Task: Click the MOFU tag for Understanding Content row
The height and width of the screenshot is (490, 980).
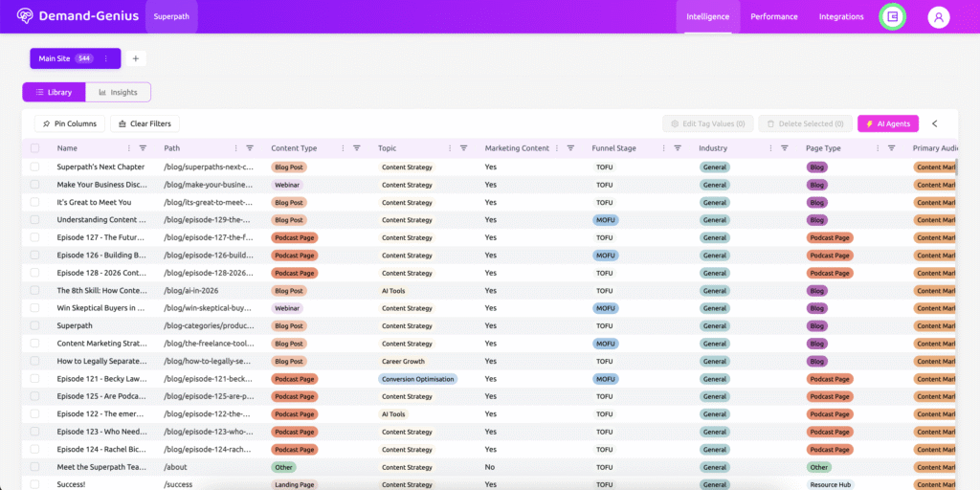Action: tap(605, 220)
